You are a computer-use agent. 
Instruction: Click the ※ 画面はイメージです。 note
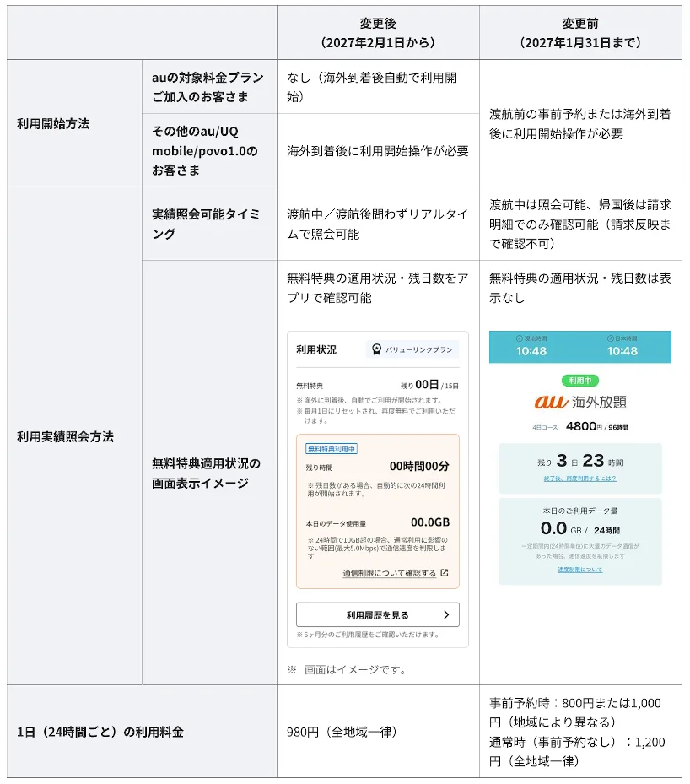coord(347,669)
